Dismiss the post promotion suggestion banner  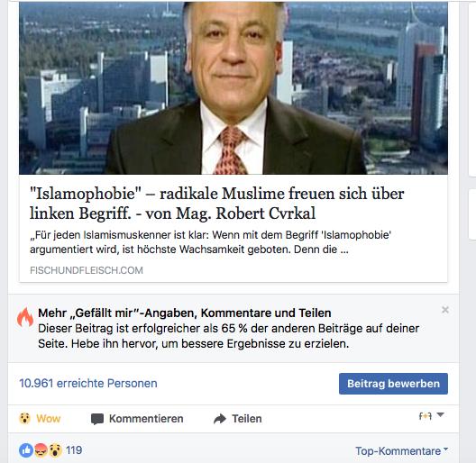click(x=445, y=310)
